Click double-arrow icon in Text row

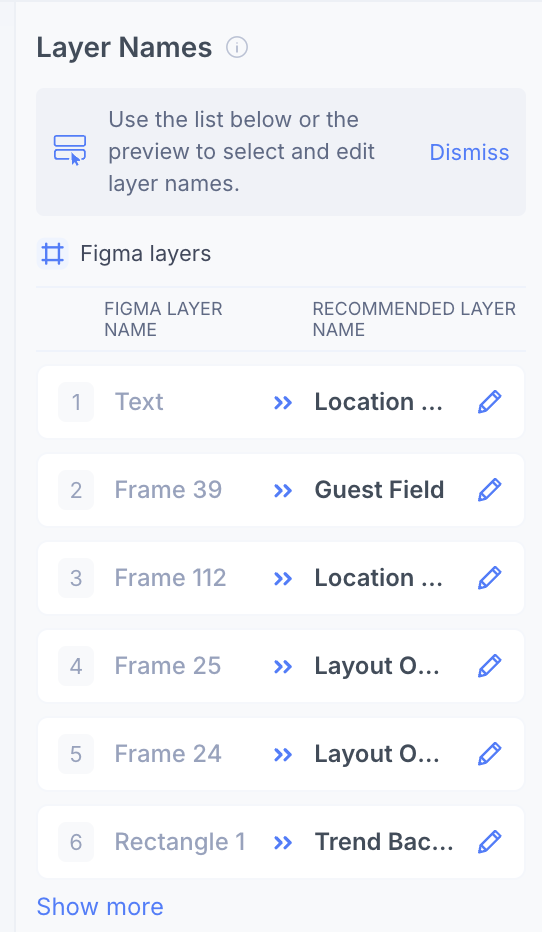283,402
